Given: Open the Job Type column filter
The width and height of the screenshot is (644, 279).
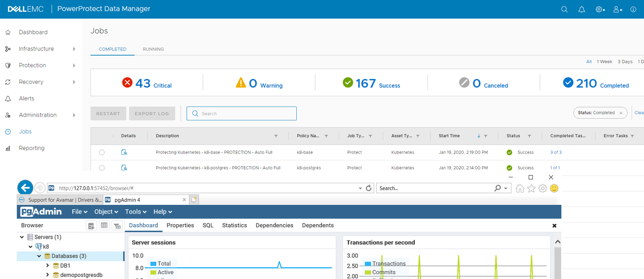Looking at the screenshot, I should pyautogui.click(x=371, y=136).
